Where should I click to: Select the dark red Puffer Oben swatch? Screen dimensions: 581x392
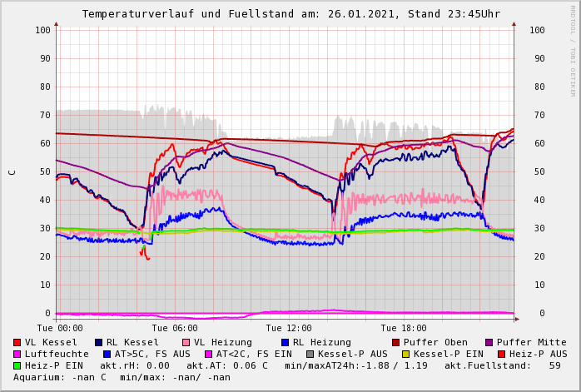[396, 342]
